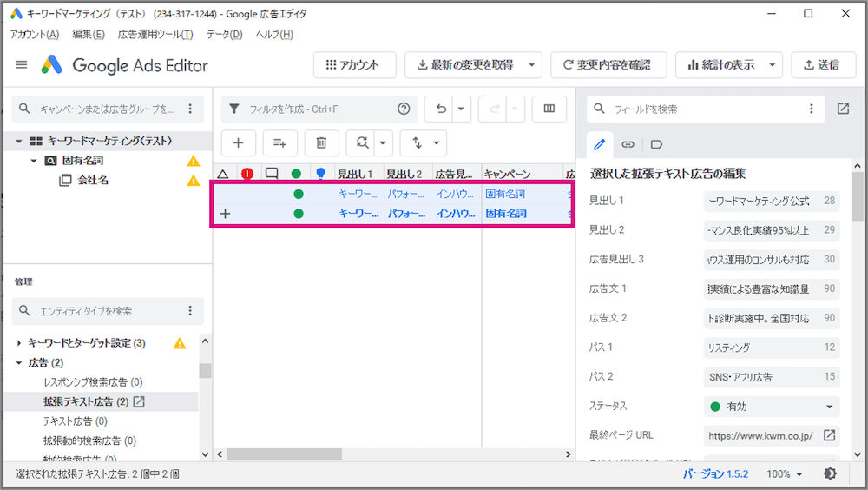868x490 pixels.
Task: Switch to the pencil edit tab
Action: (x=600, y=145)
